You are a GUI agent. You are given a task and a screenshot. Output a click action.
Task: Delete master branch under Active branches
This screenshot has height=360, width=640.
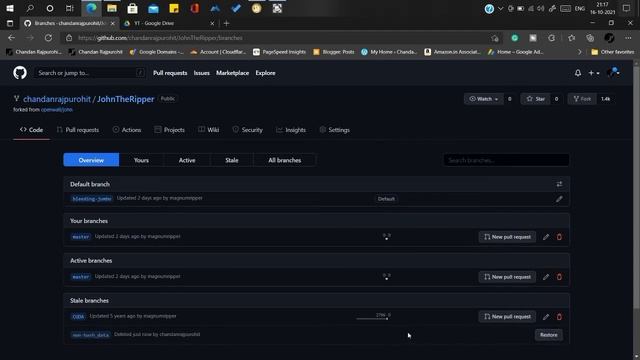pyautogui.click(x=559, y=277)
